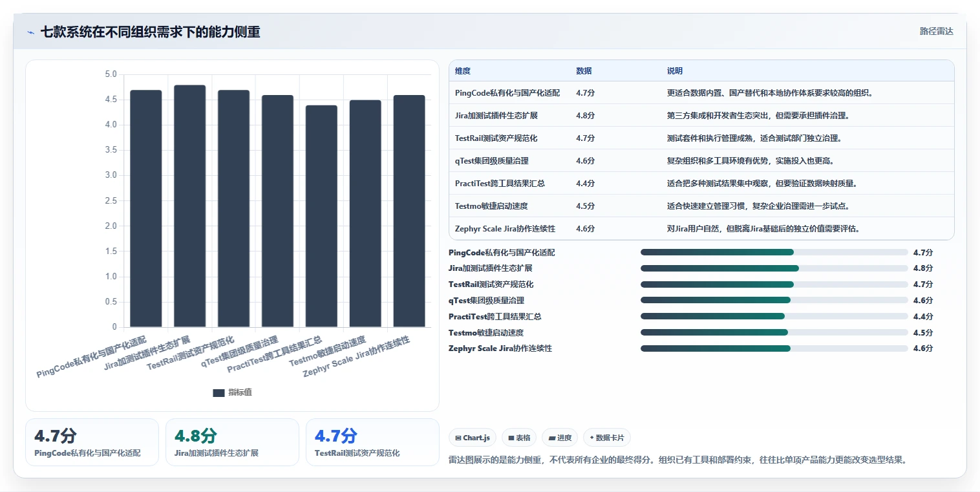This screenshot has height=492, width=980.
Task: Select PractiTest跨工具结果汇总 in the table
Action: pyautogui.click(x=500, y=184)
